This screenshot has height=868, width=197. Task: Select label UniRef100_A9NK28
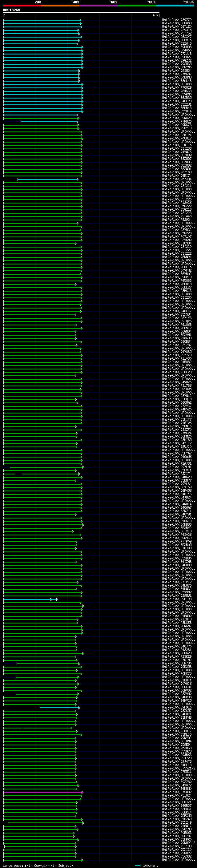tap(177, 118)
